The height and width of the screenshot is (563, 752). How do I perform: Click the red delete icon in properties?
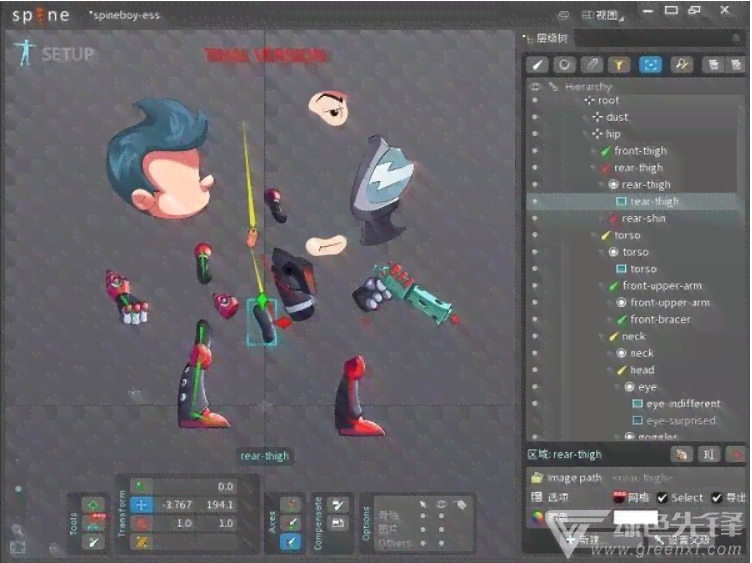click(x=737, y=454)
